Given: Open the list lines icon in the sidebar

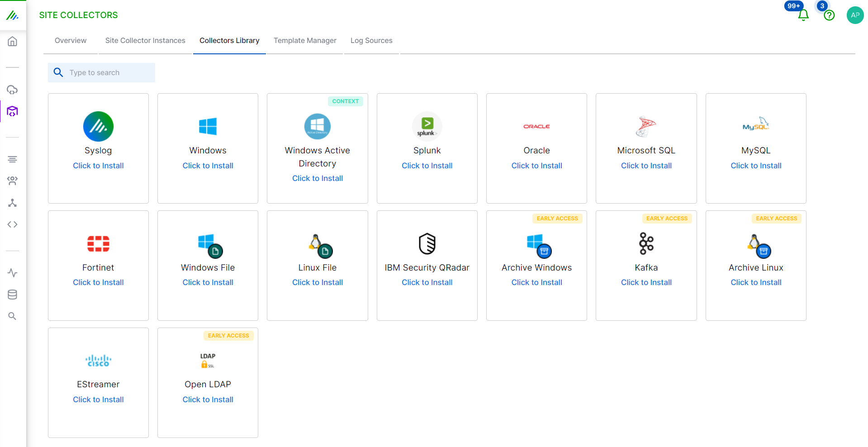Looking at the screenshot, I should pos(13,159).
